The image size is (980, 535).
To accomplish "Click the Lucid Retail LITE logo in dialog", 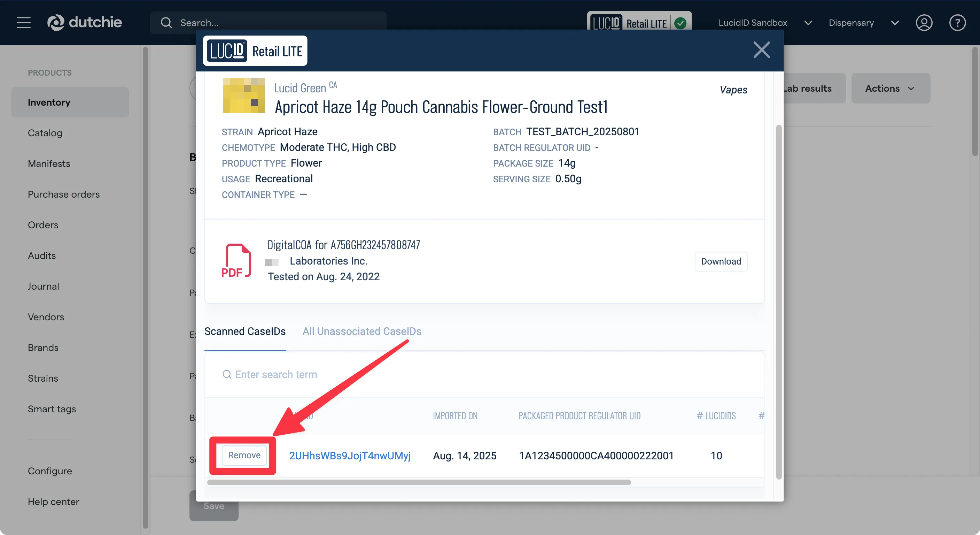I will pos(255,51).
